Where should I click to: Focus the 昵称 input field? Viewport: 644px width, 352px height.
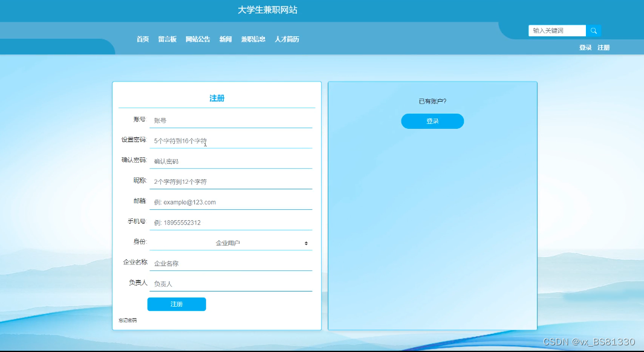231,182
